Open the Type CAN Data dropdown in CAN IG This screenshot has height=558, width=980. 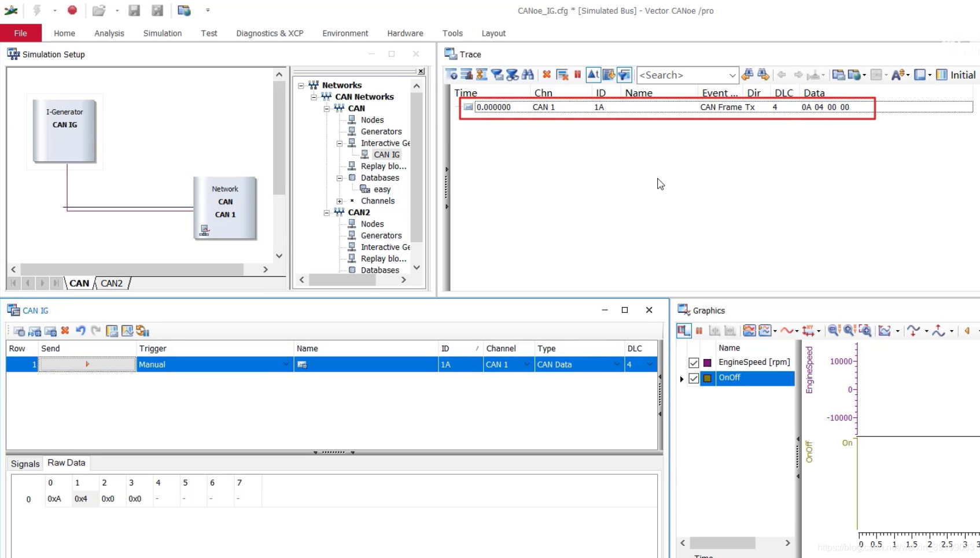point(617,364)
